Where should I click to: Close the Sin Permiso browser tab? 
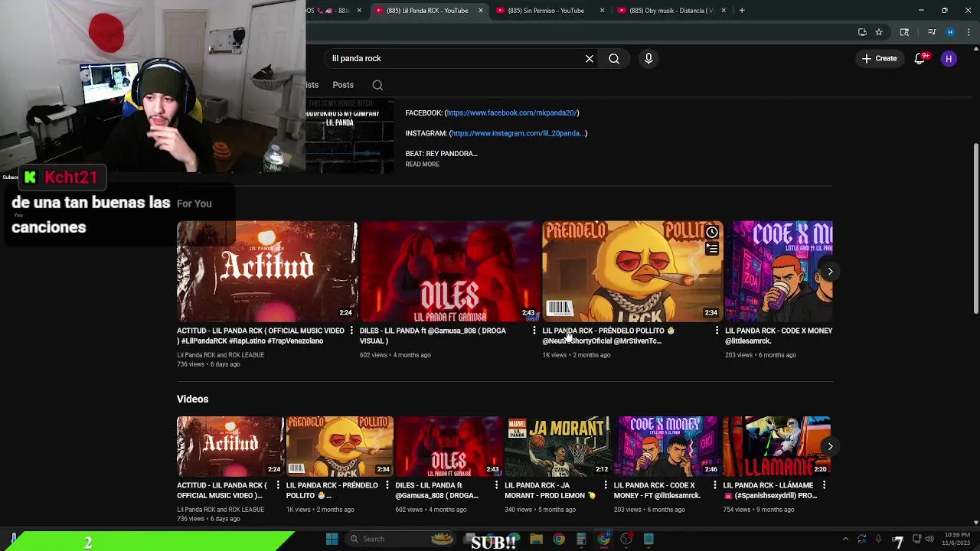point(602,11)
